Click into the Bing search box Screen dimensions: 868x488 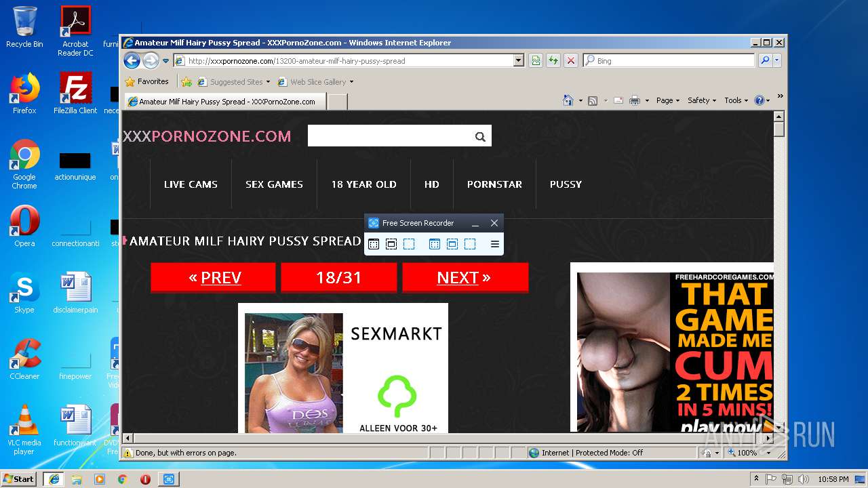[669, 61]
